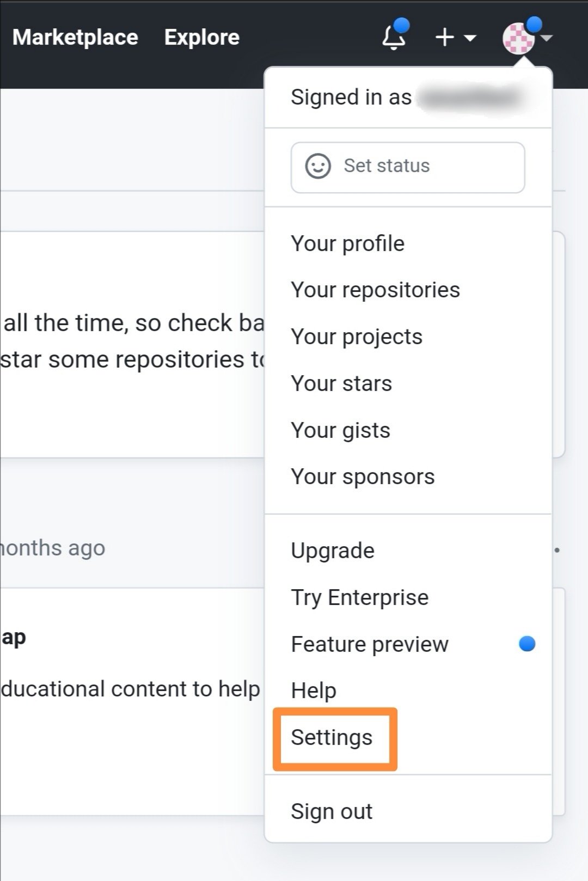Viewport: 588px width, 881px height.
Task: Click the unread notification blue dot
Action: (402, 24)
